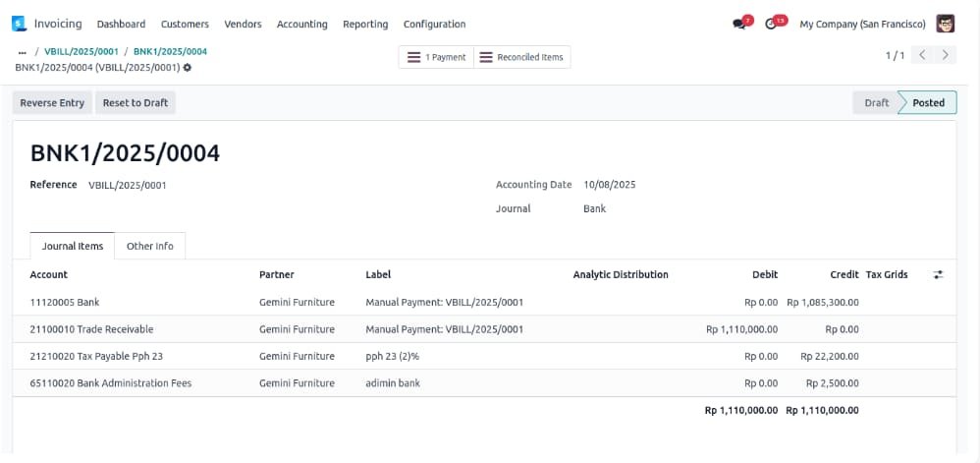Open the Reporting menu
The height and width of the screenshot is (463, 980).
coord(365,24)
